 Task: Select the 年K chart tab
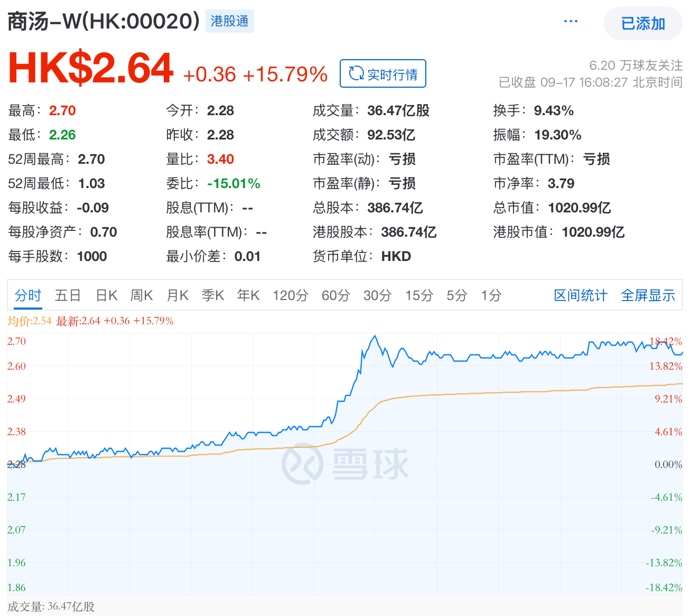point(248,295)
